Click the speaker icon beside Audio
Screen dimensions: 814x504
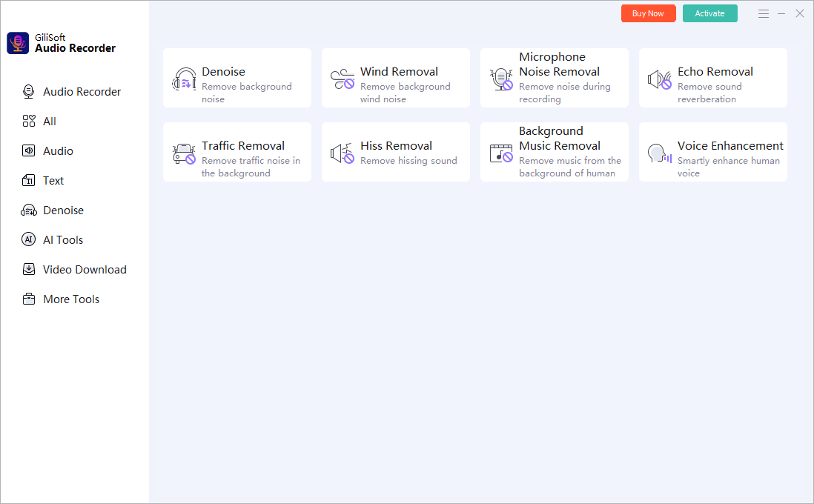click(29, 151)
